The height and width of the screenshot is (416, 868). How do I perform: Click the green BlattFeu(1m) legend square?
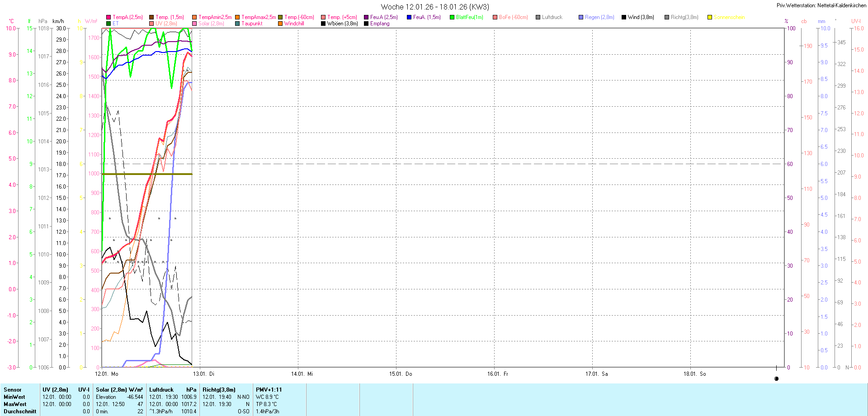point(452,17)
